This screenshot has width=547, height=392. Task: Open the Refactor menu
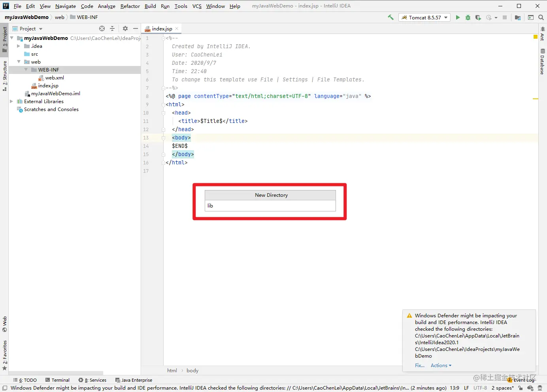coord(130,6)
